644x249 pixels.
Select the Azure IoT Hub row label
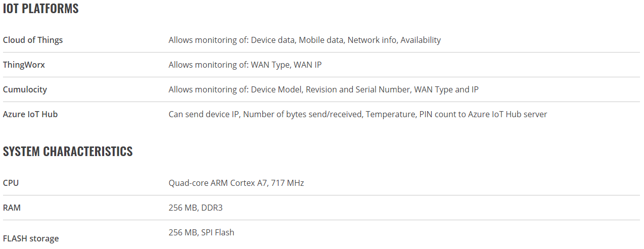(x=30, y=114)
